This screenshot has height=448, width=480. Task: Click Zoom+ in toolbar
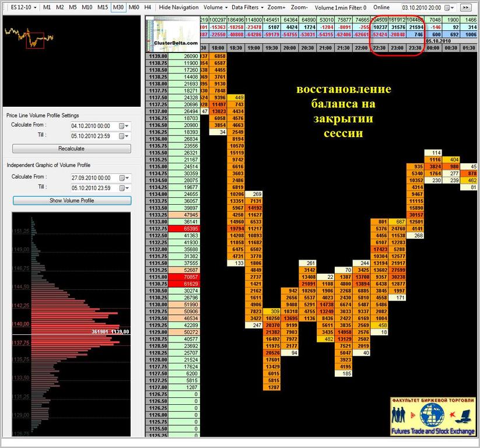276,7
